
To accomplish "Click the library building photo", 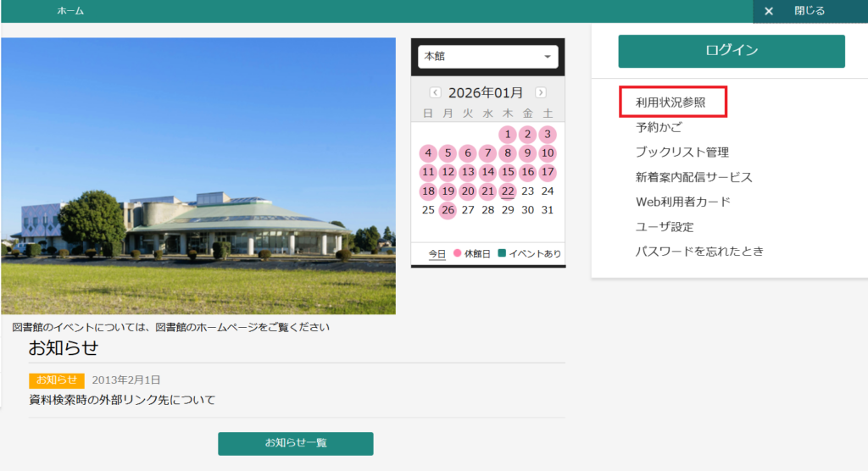I will point(198,176).
